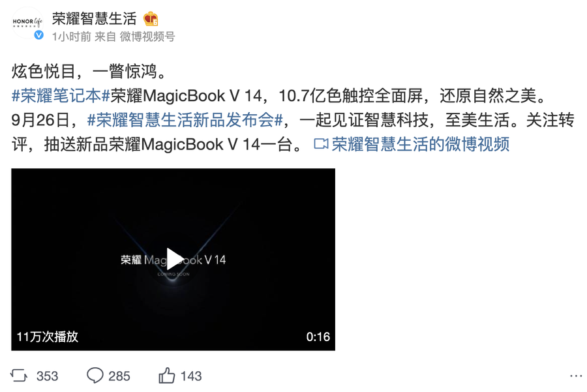Viewport: 587px width, 392px height.
Task: Click the 11万次播放 view count overlay
Action: tap(48, 337)
